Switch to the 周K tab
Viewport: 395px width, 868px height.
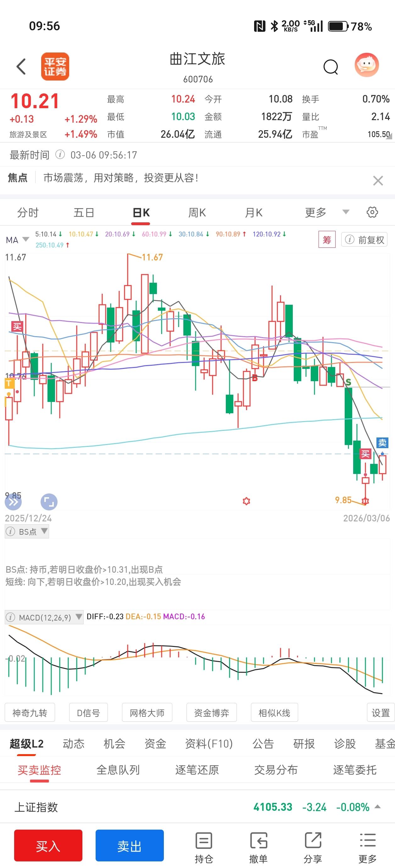[x=197, y=212]
